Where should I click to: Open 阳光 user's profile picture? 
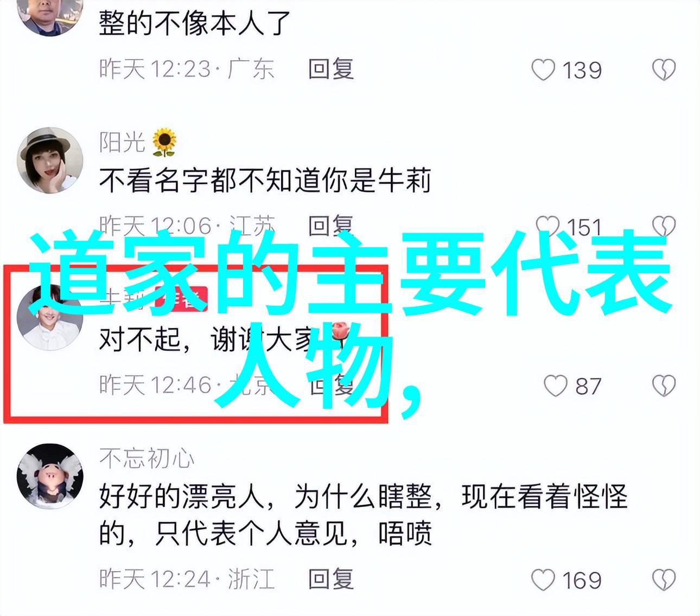(x=50, y=161)
